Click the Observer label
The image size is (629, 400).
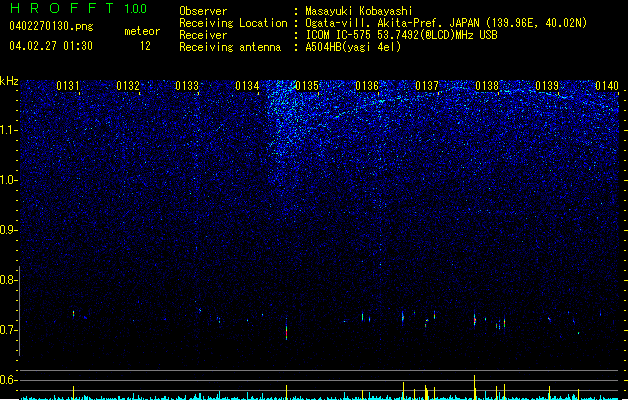(203, 11)
